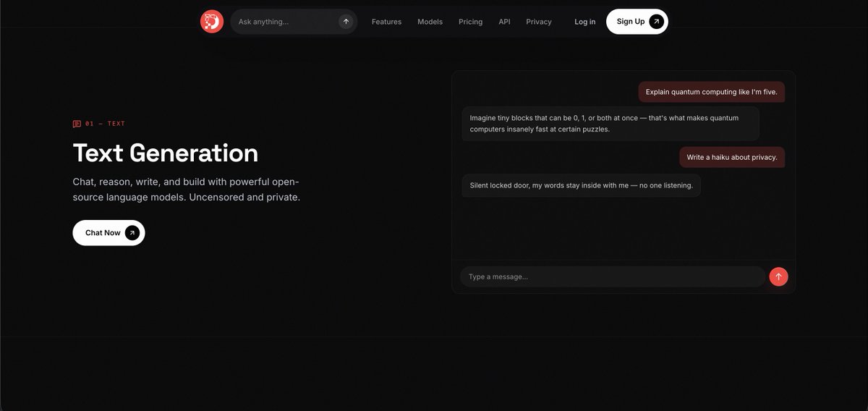This screenshot has height=411, width=868.
Task: Click the Text Generation heading
Action: pyautogui.click(x=166, y=153)
